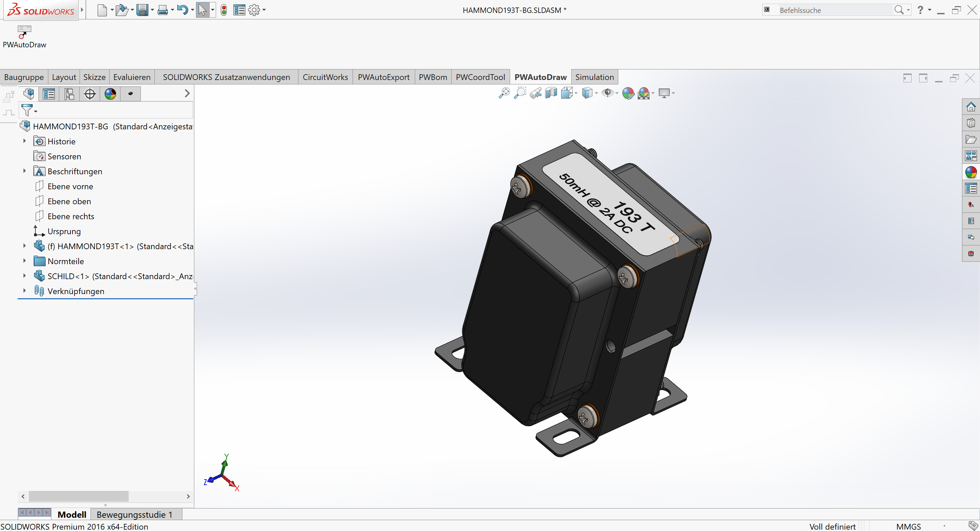Click the Zoom to Fit icon
This screenshot has width=980, height=531.
tap(504, 93)
